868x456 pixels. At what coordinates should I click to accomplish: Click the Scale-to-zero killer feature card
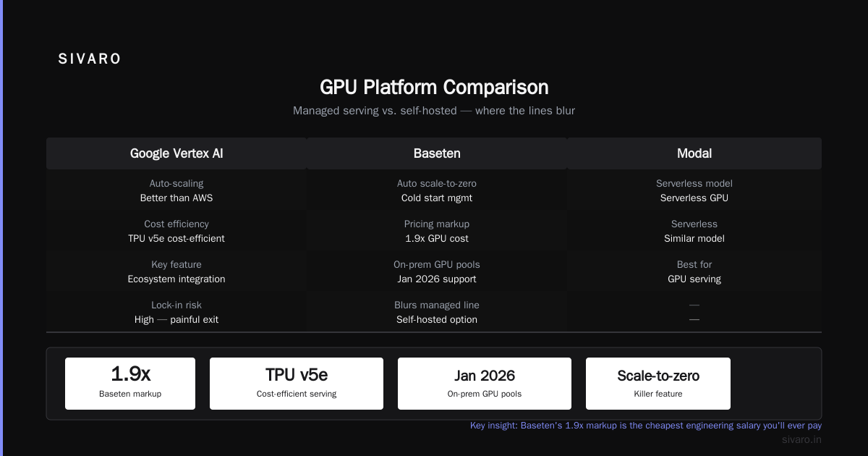tap(658, 384)
